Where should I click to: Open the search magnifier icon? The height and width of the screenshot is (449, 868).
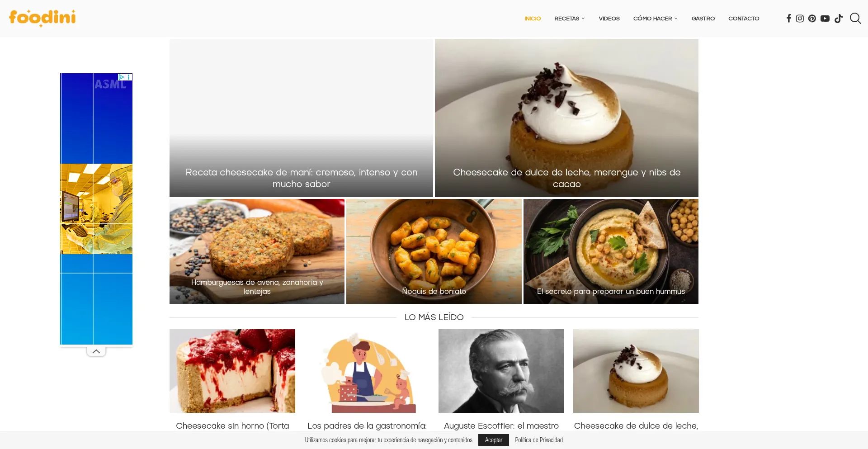click(855, 18)
